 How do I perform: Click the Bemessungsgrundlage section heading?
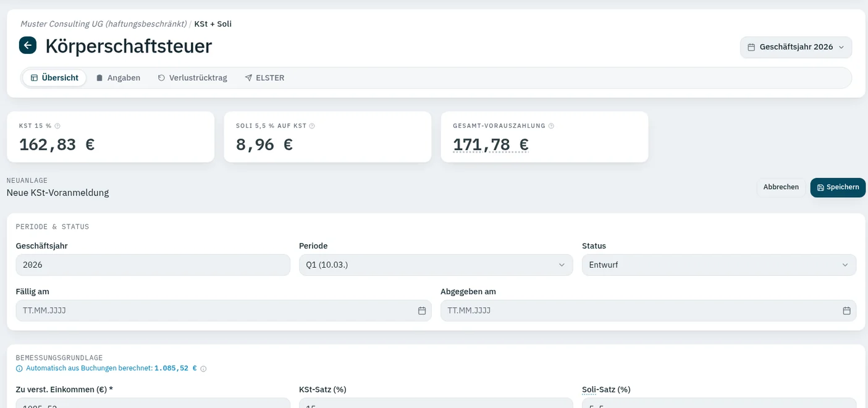(59, 358)
